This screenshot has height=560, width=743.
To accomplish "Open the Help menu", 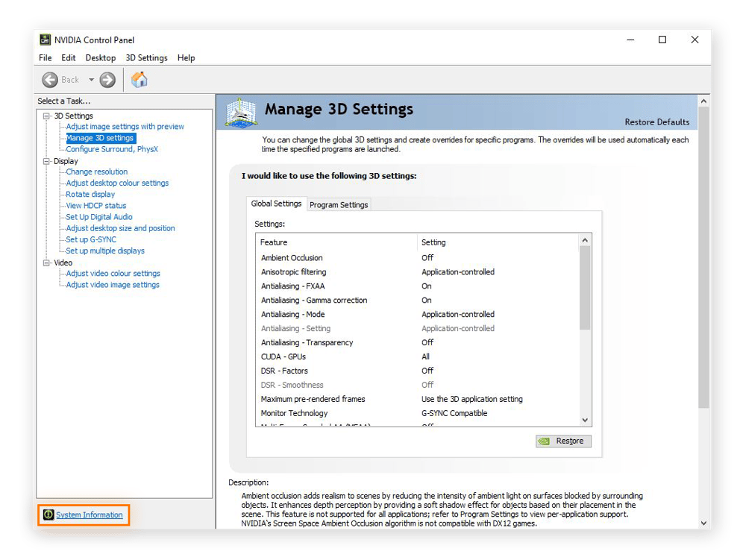I will coord(186,57).
